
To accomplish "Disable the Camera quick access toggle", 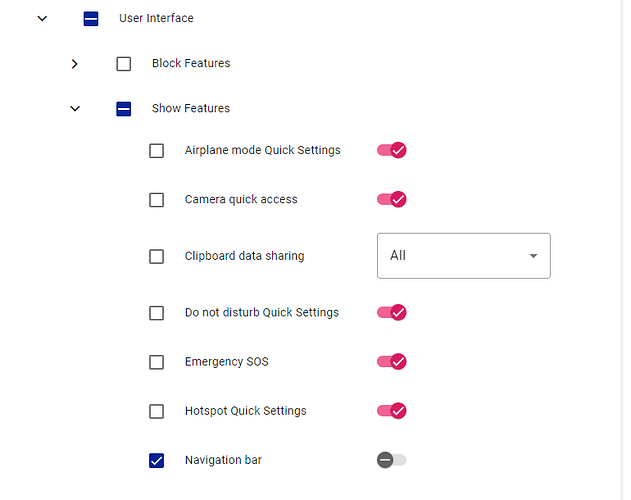I will click(392, 199).
